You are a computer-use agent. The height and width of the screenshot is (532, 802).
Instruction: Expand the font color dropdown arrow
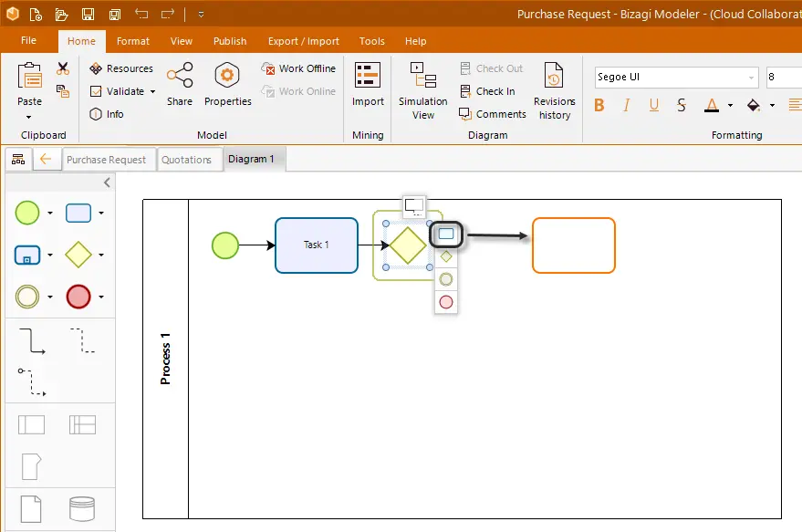[x=730, y=105]
